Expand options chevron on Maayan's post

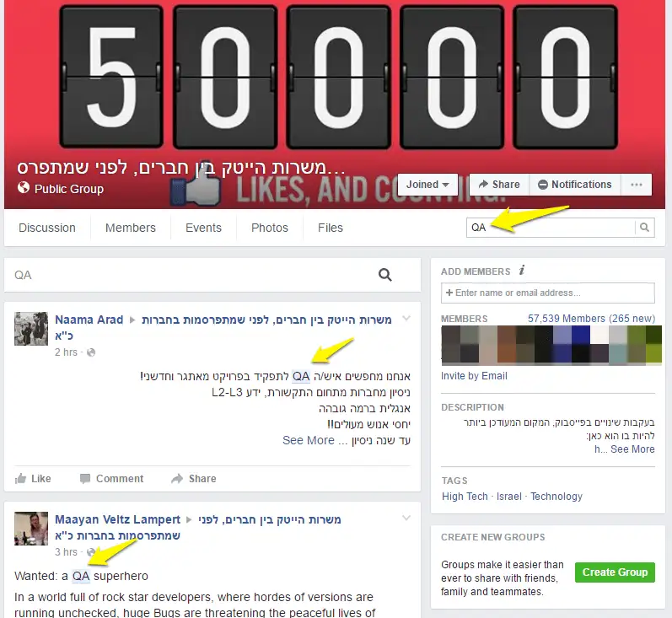point(406,518)
